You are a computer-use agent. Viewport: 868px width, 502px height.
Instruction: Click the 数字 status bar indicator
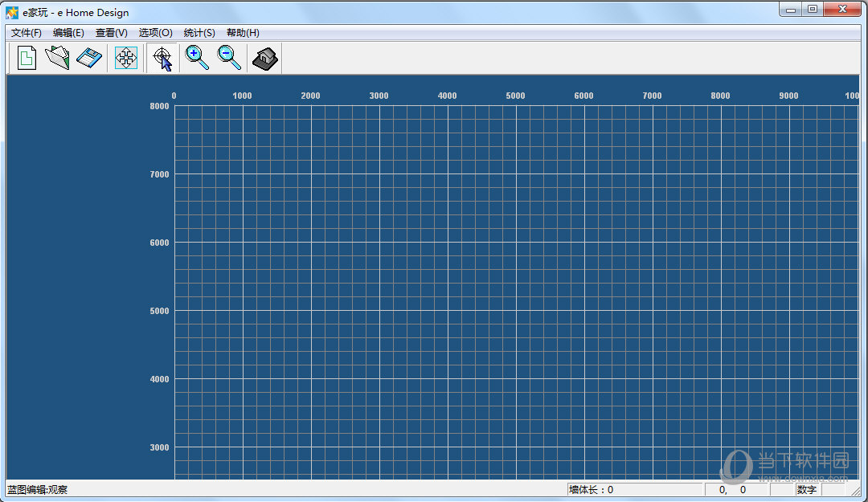pos(807,490)
